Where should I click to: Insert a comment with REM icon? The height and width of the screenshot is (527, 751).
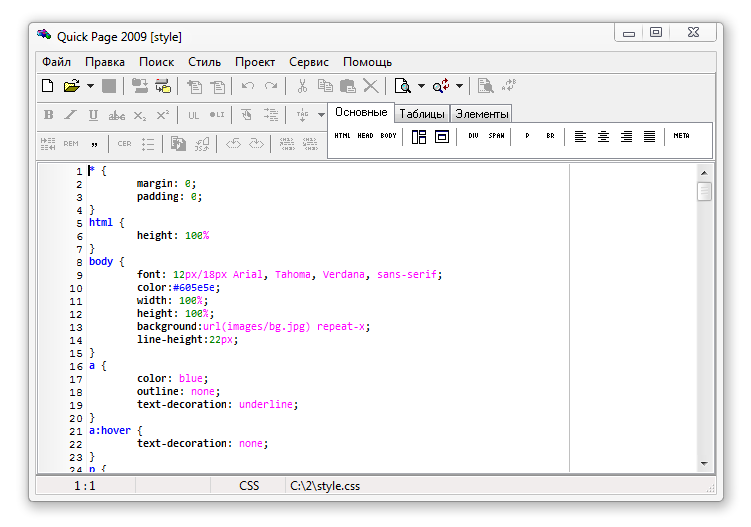71,144
